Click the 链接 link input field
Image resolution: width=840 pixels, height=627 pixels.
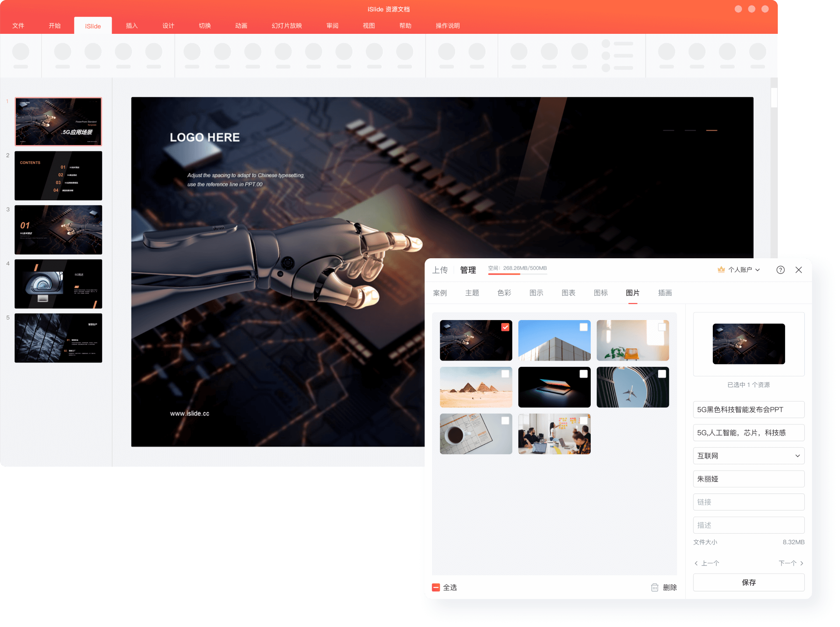click(749, 502)
